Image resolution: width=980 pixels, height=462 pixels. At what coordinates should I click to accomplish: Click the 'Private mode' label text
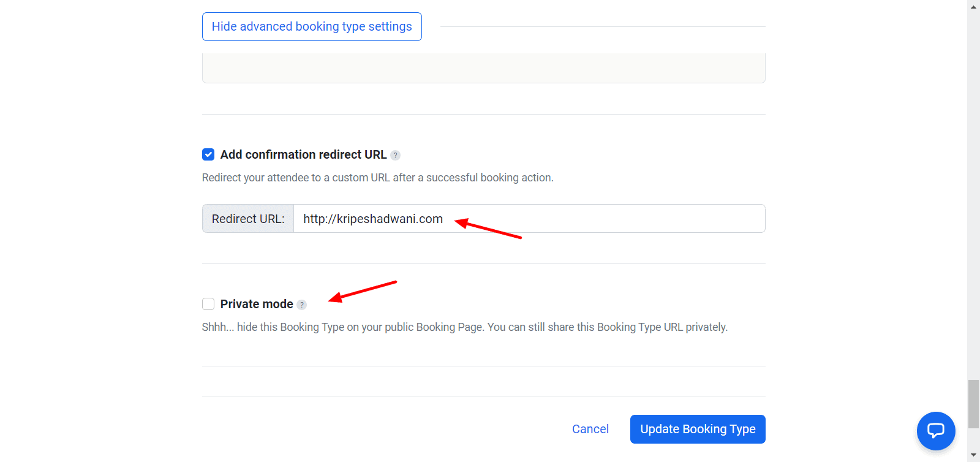(257, 304)
